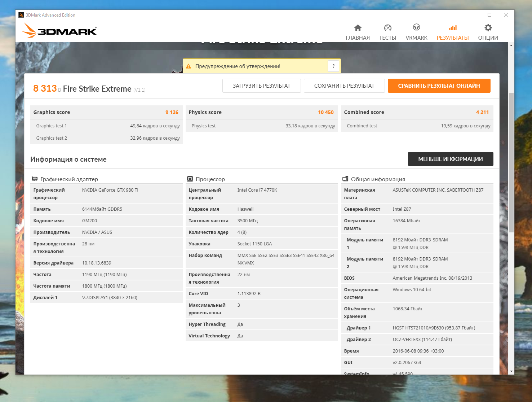Close the 3DMark window
The image size is (532, 402).
[x=506, y=15]
